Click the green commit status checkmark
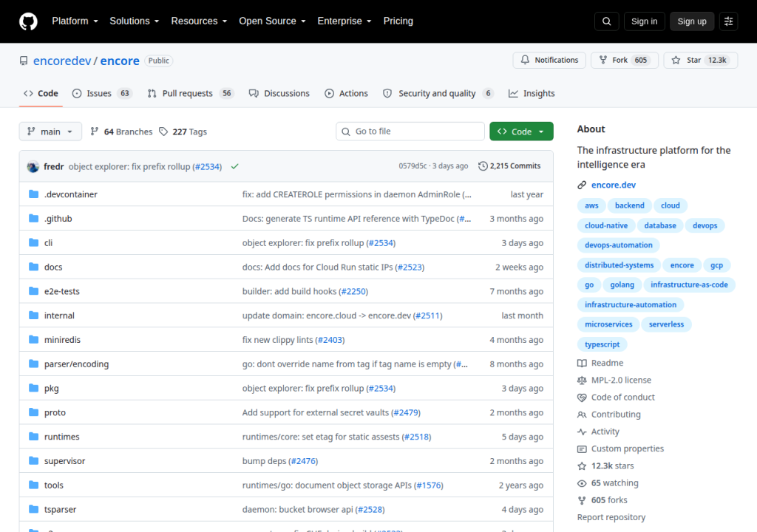Image resolution: width=757 pixels, height=532 pixels. click(234, 166)
